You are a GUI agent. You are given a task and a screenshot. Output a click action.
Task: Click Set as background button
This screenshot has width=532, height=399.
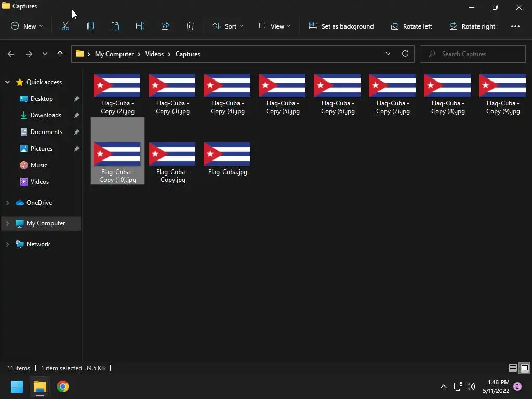click(341, 26)
